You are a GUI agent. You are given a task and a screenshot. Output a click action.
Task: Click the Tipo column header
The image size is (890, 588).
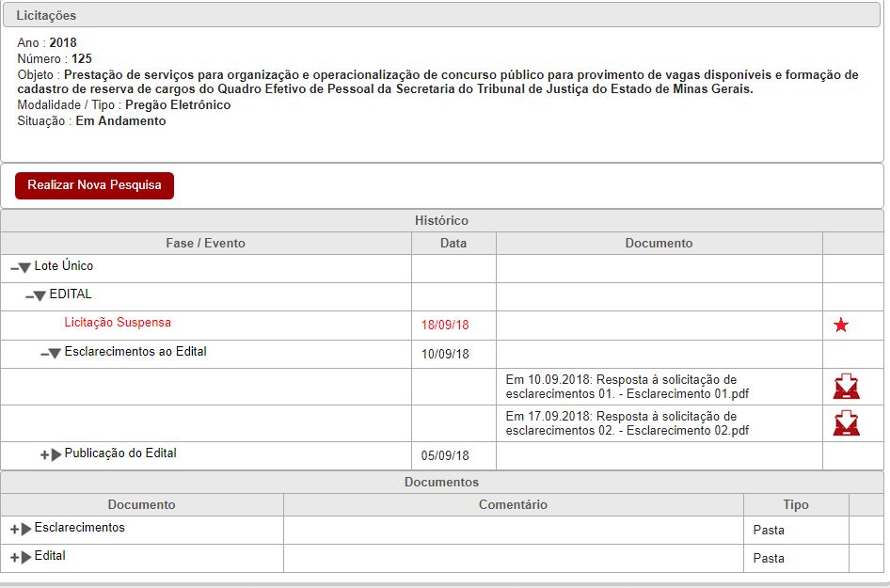(x=795, y=505)
